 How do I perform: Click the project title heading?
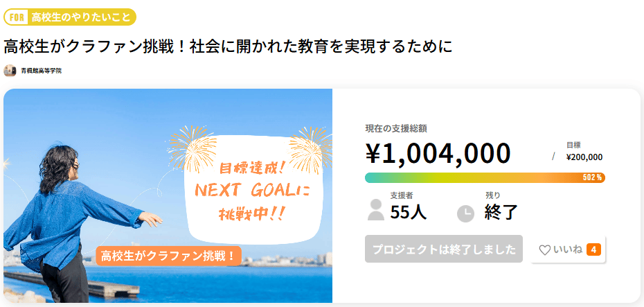(228, 46)
